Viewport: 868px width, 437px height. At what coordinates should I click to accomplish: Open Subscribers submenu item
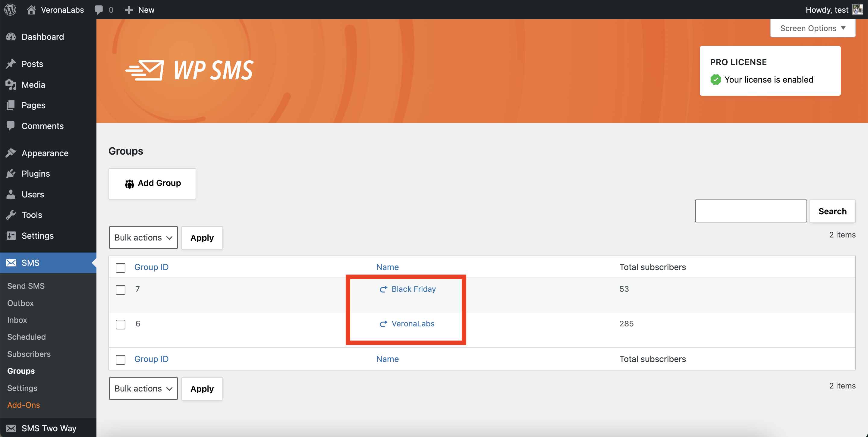(29, 354)
